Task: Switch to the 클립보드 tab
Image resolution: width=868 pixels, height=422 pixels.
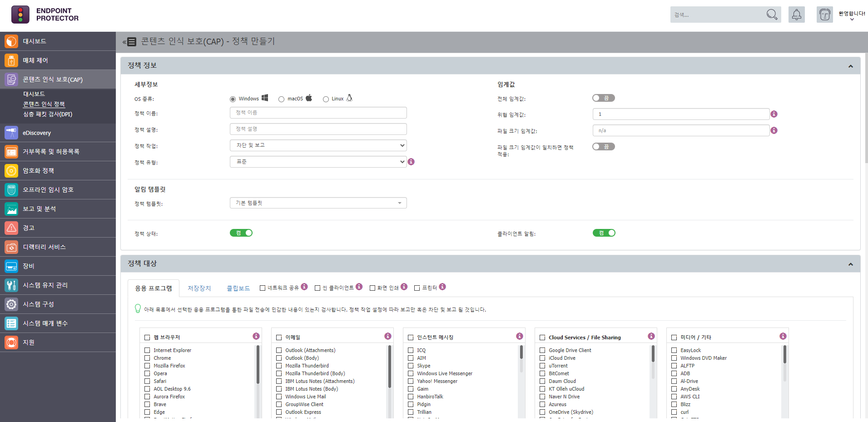Action: tap(238, 288)
